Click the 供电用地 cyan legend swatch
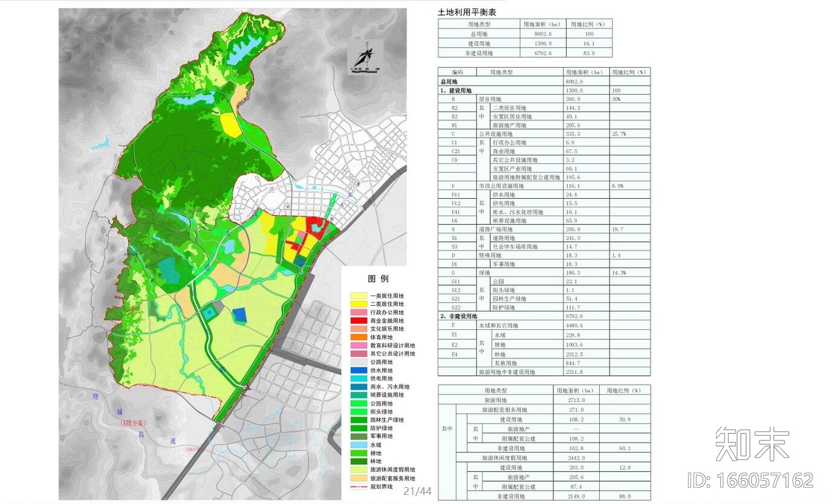Screen dimensions: 832x504 (x=359, y=378)
